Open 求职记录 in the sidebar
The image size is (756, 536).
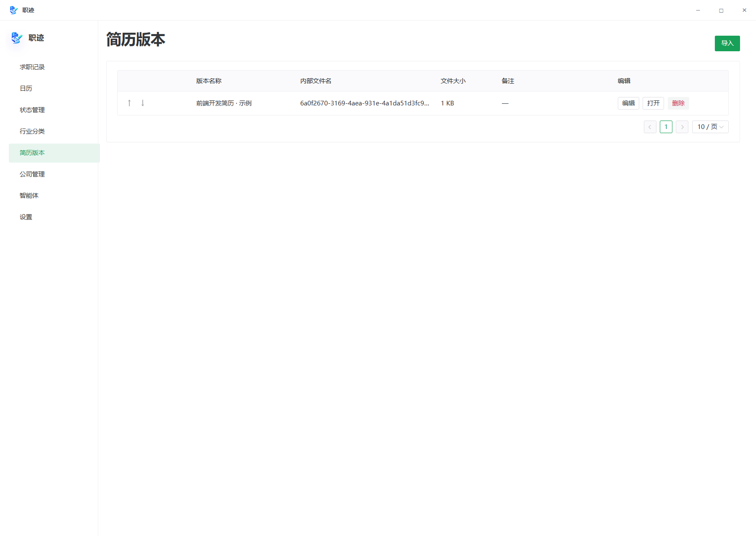click(x=54, y=67)
